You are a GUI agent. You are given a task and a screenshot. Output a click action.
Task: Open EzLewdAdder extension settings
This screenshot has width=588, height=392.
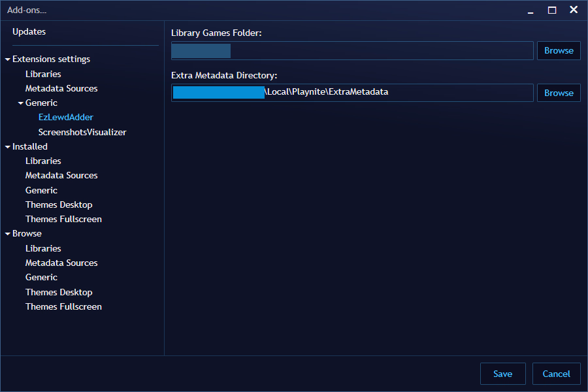65,118
